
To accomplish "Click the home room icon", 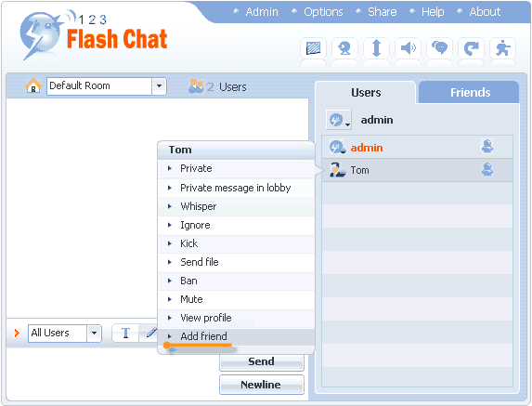I will tap(33, 85).
